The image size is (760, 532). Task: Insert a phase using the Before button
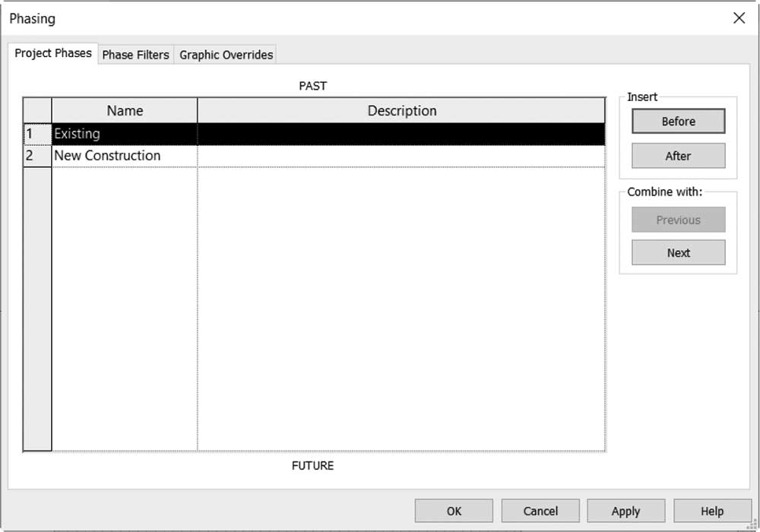coord(678,121)
